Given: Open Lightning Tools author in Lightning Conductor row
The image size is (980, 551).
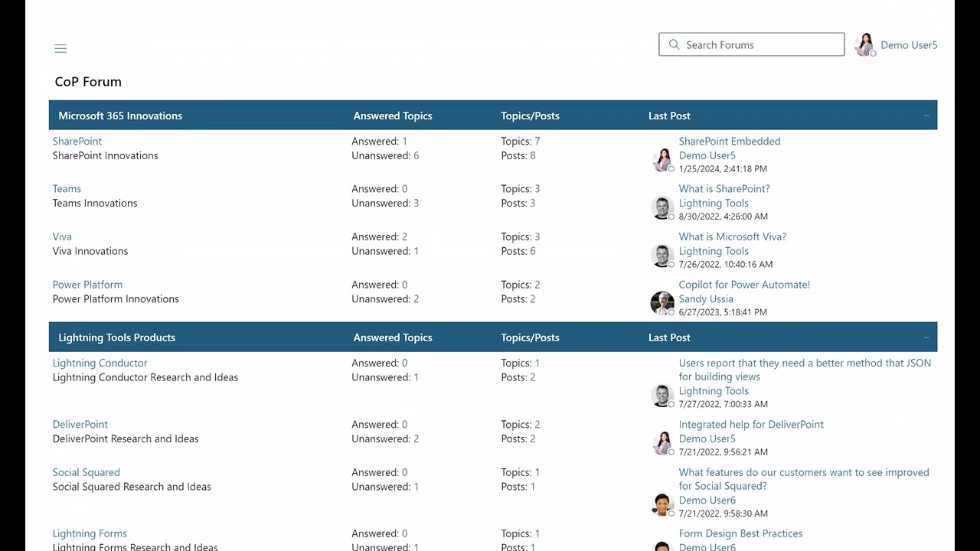Looking at the screenshot, I should coord(714,391).
